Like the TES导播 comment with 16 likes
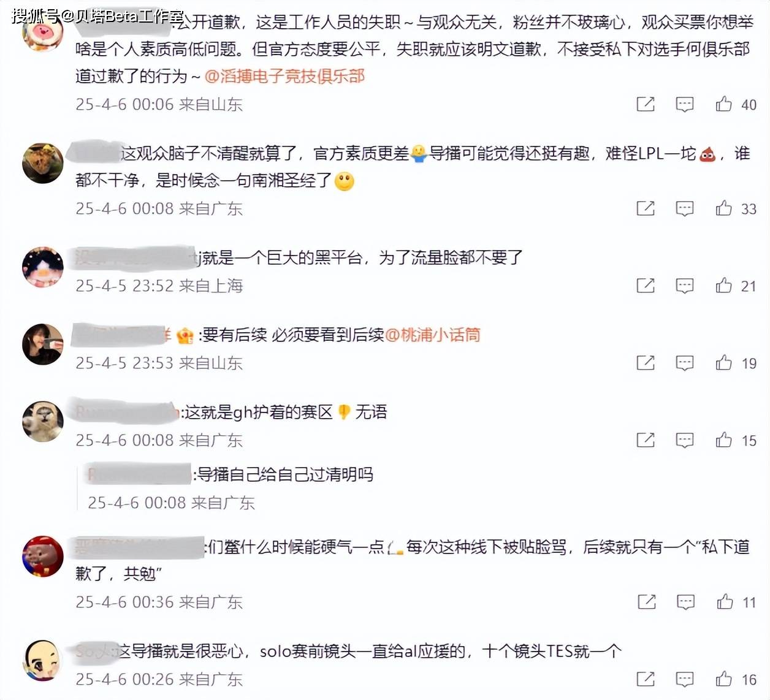This screenshot has height=700, width=770. pos(723,679)
